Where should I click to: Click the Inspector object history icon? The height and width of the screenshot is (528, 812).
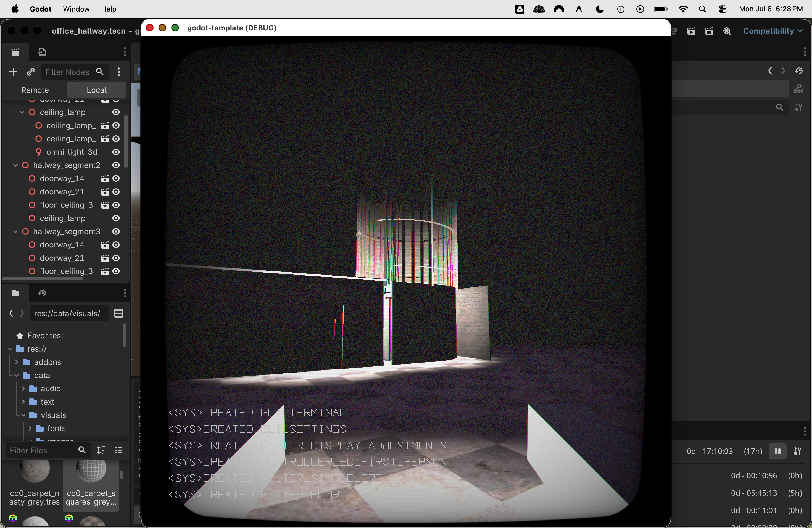[x=799, y=71]
